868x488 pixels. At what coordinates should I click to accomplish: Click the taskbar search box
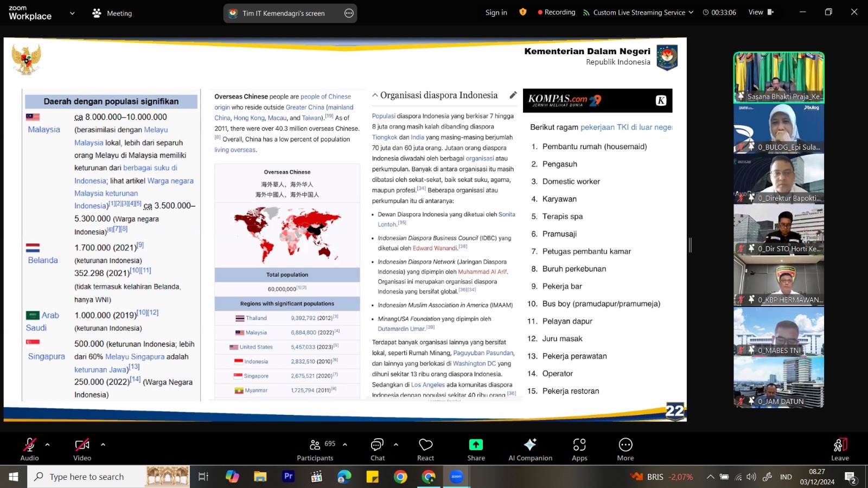click(x=108, y=477)
